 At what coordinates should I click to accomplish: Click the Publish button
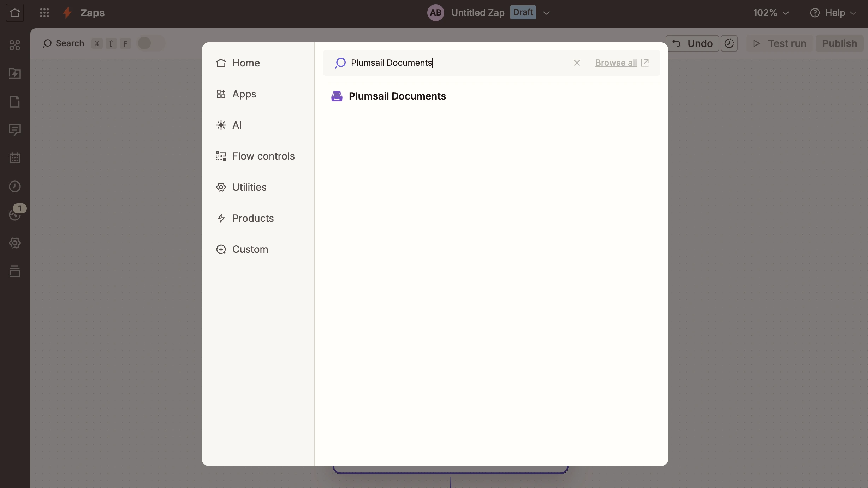click(x=839, y=43)
